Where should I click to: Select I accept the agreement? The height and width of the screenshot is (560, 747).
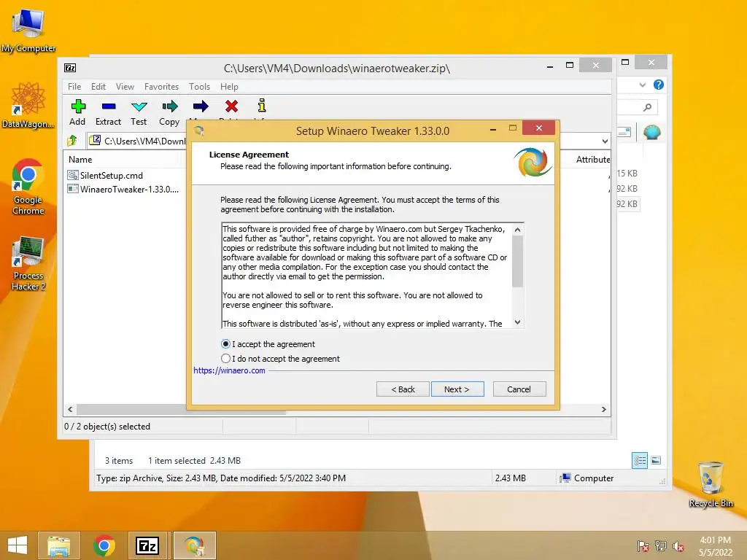click(x=268, y=344)
